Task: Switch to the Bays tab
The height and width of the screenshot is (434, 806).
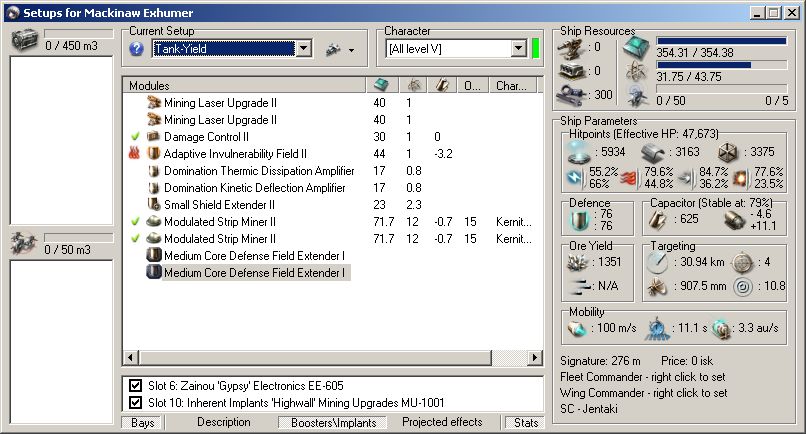Action: (x=142, y=423)
